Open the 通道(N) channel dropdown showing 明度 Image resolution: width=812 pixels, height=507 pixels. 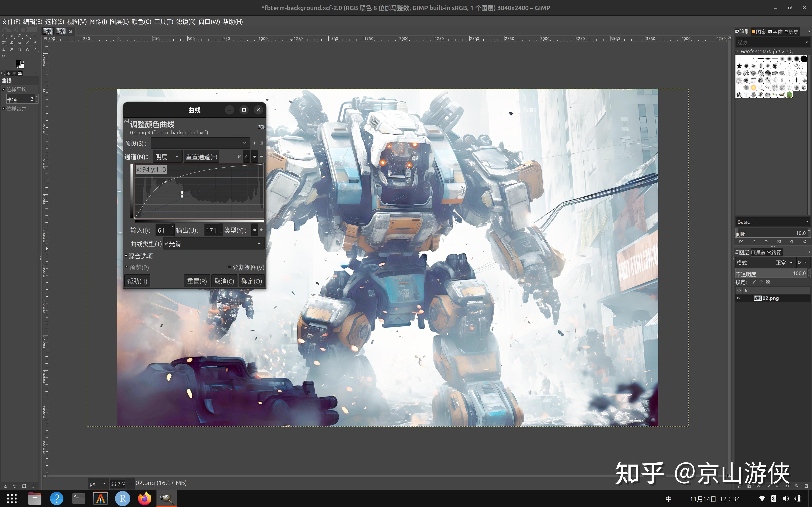[x=167, y=157]
